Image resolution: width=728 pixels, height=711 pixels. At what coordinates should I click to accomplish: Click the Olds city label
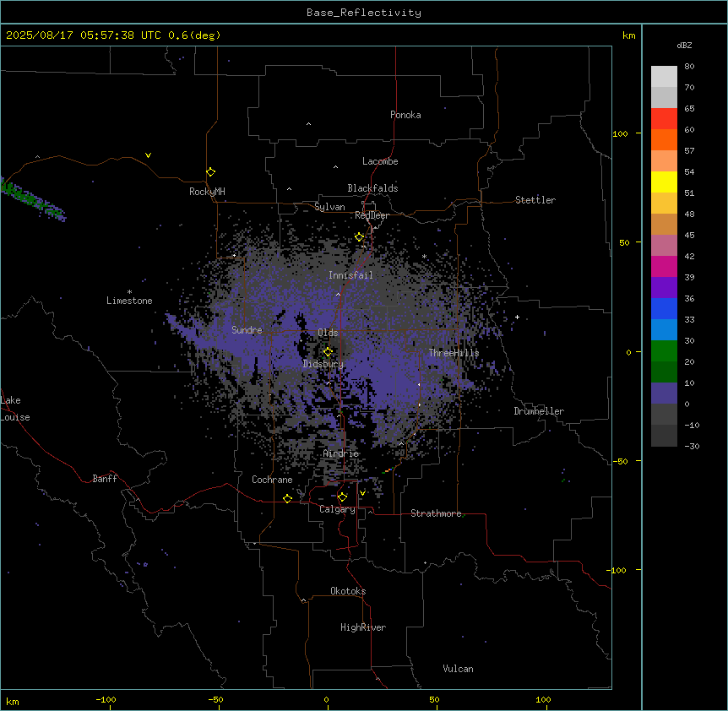tap(328, 333)
